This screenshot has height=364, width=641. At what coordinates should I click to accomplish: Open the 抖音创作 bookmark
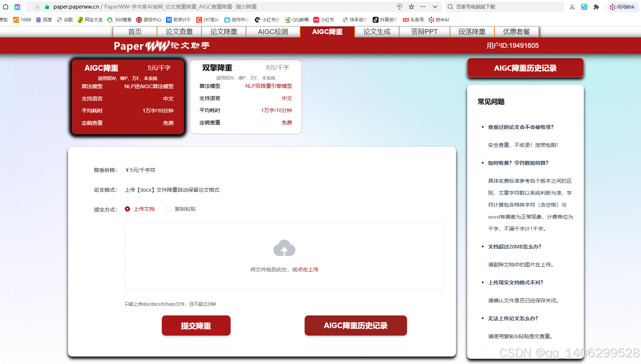click(x=385, y=19)
